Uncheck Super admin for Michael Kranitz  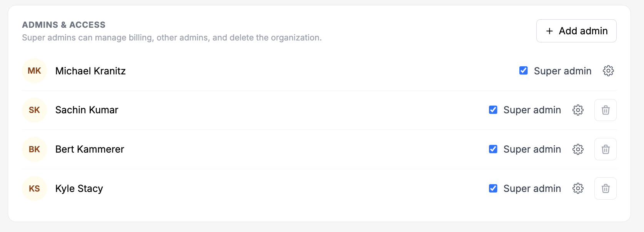click(x=524, y=71)
